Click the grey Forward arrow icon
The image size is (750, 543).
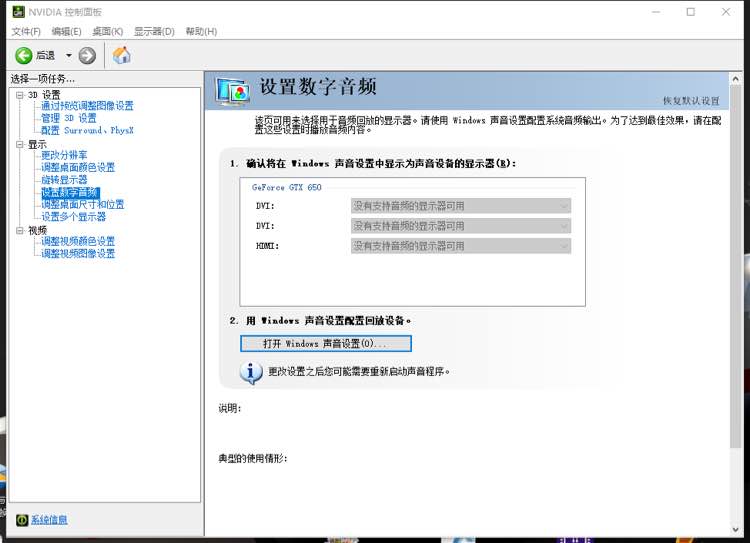click(87, 55)
